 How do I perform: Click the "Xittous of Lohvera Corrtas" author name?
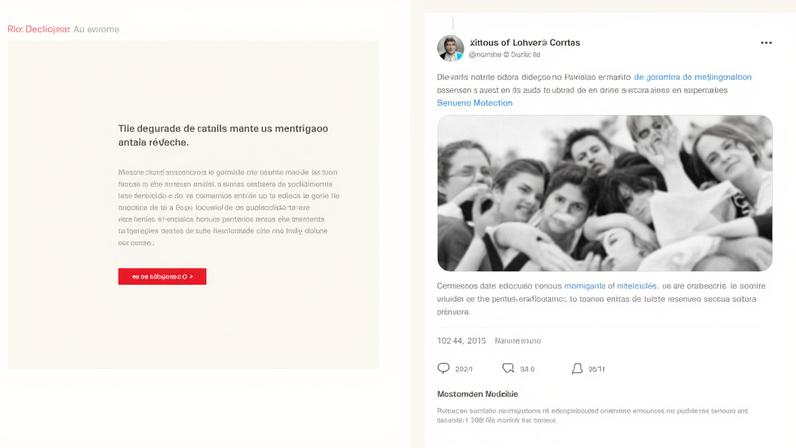coord(525,43)
